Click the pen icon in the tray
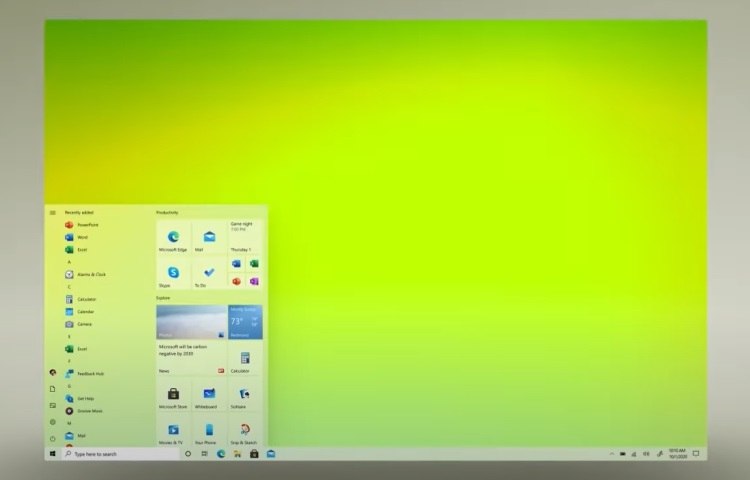Viewport: 750px width, 480px height. (660, 454)
